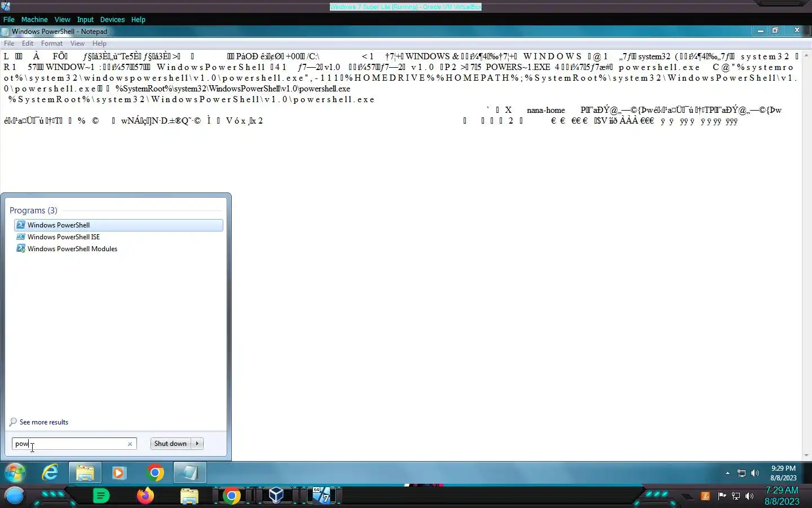The image size is (812, 508).
Task: Click the magnifier icon beside See more results
Action: pos(13,422)
